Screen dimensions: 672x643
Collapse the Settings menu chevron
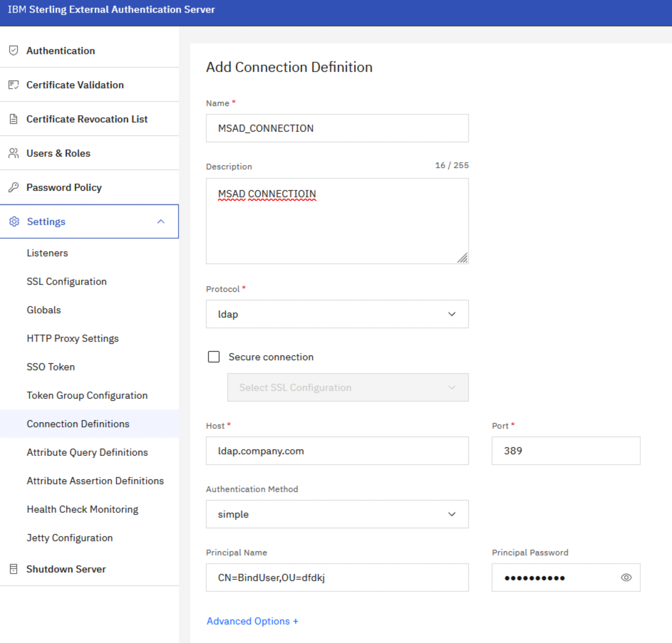(x=161, y=221)
